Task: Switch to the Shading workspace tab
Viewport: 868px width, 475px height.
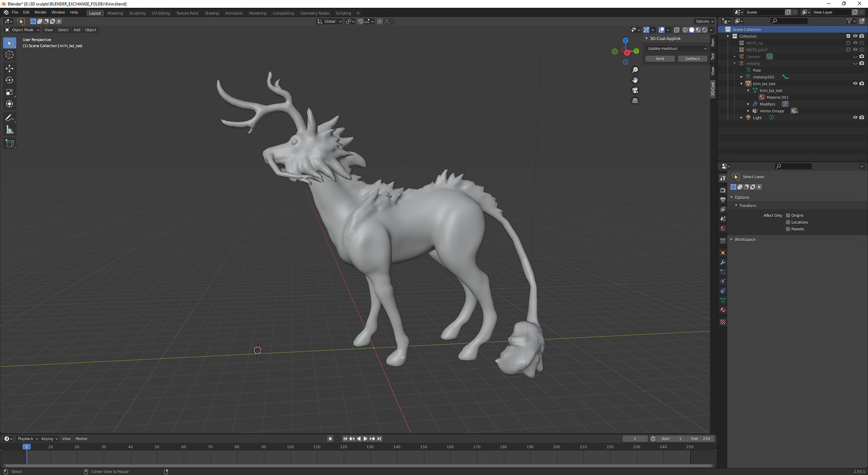Action: [x=212, y=13]
